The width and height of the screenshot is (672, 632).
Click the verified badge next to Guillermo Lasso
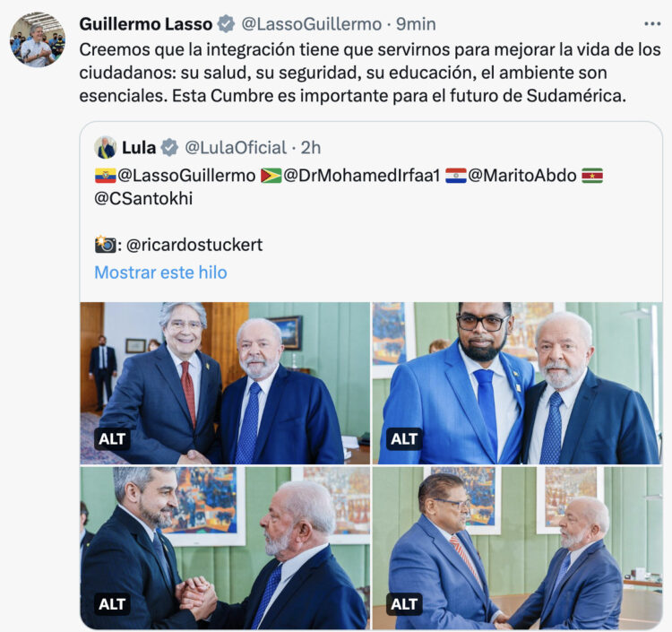[x=226, y=24]
